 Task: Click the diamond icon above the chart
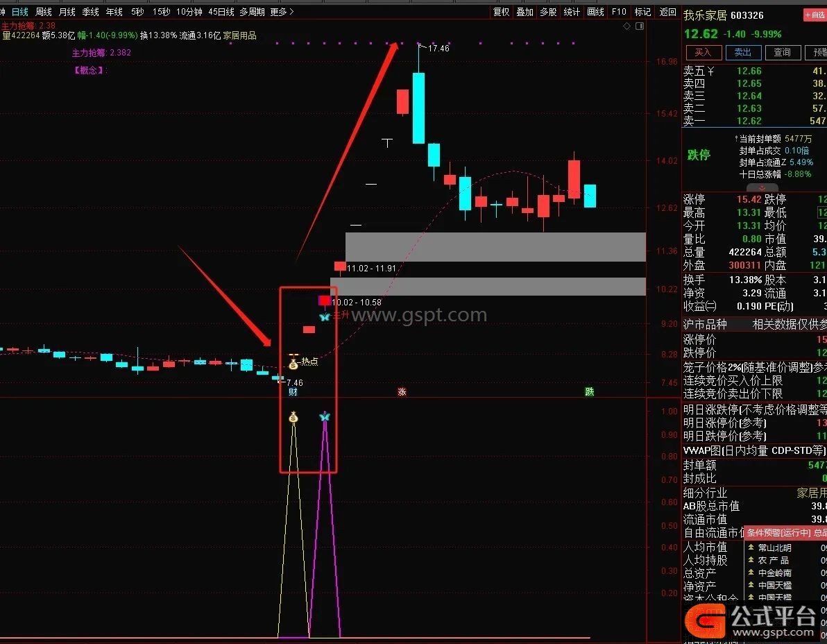click(626, 26)
